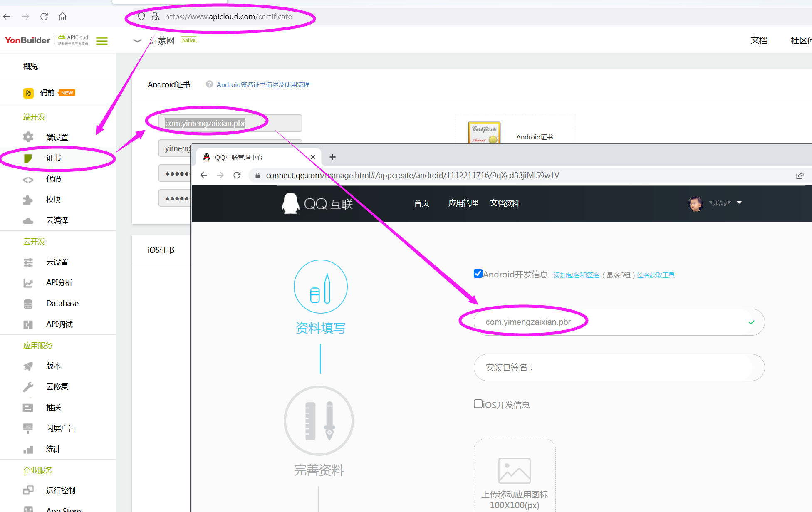Click the wrench icon beside 云修复
The image size is (812, 512).
click(28, 387)
